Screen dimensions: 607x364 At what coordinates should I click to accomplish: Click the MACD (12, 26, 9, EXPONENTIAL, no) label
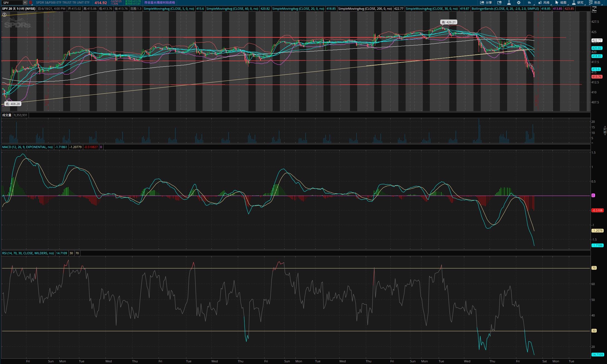tap(27, 147)
